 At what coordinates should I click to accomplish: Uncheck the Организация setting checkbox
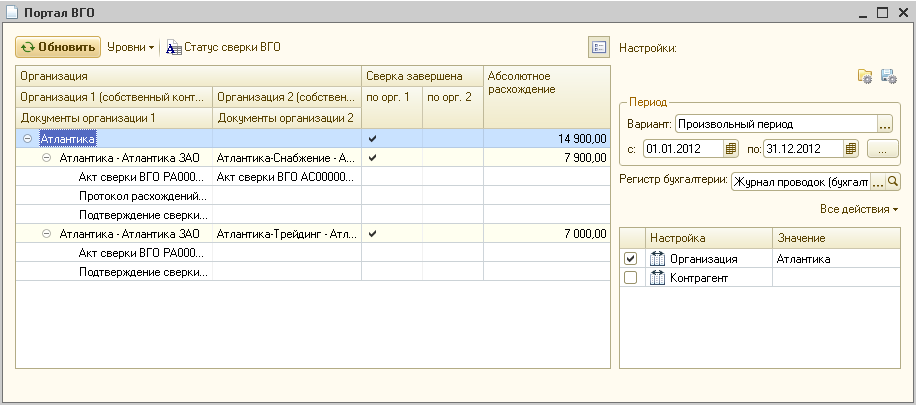click(x=630, y=259)
